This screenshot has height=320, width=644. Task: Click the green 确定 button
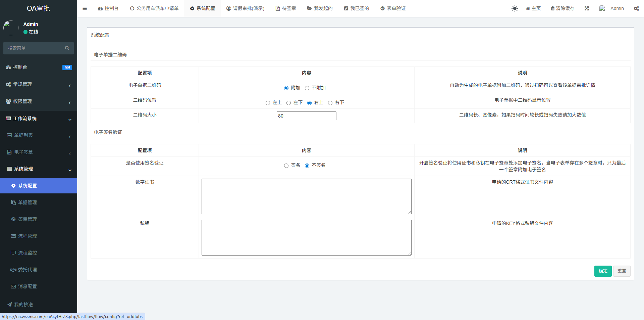point(603,271)
